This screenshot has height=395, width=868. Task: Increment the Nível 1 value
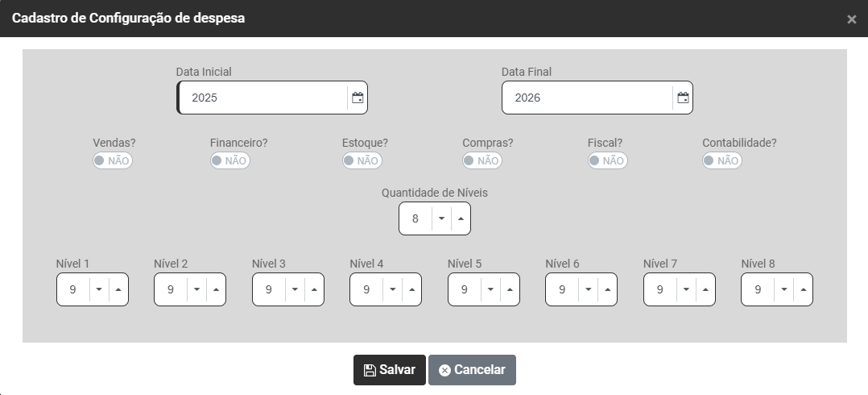(118, 289)
